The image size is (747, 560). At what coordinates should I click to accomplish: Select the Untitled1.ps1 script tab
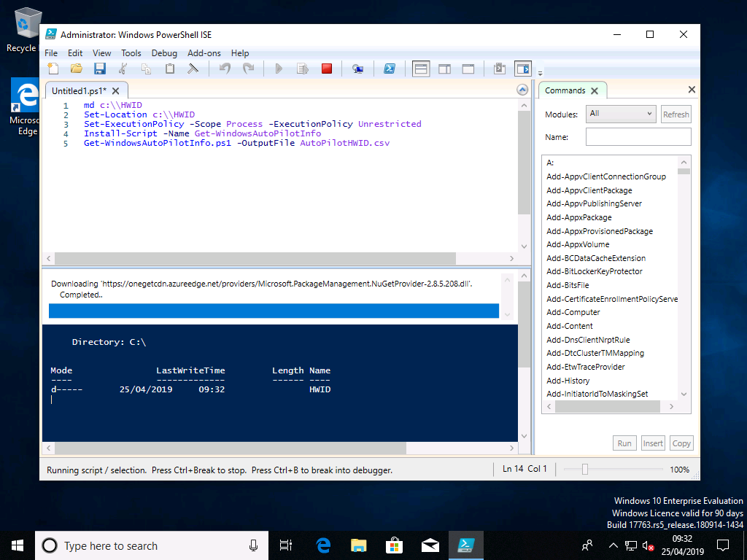(x=79, y=90)
